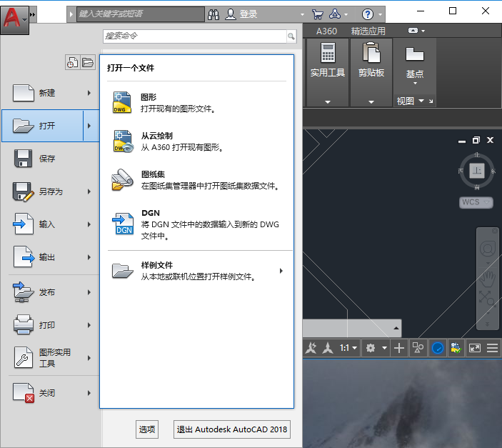Open drawing from cloud (从云绘制)
The width and height of the screenshot is (502, 448).
pyautogui.click(x=196, y=141)
